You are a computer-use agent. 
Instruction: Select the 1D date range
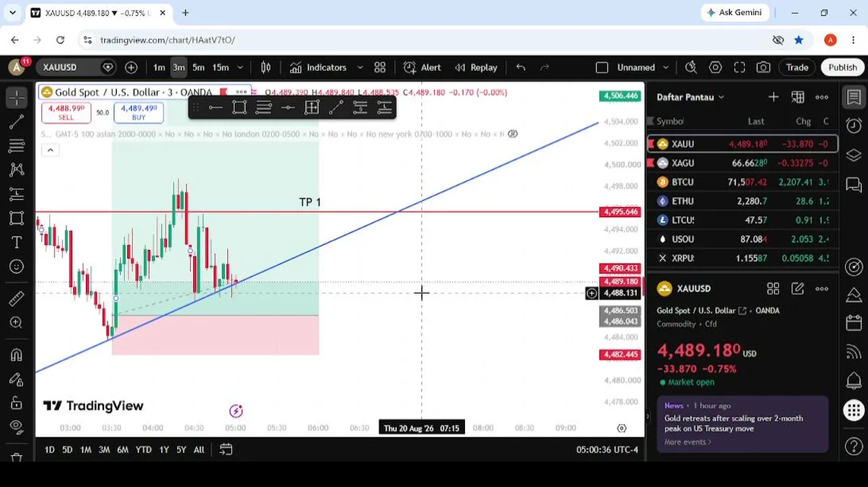[49, 449]
